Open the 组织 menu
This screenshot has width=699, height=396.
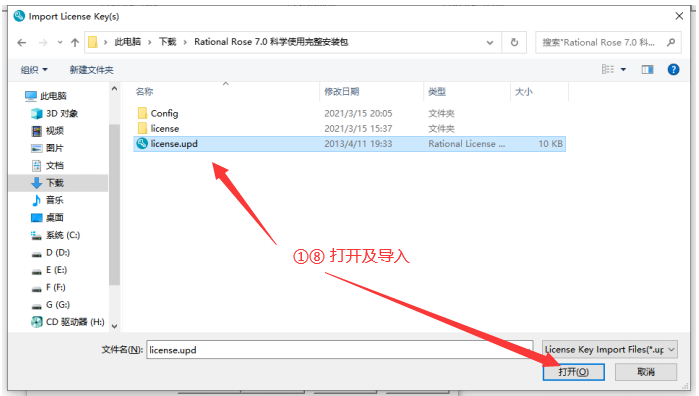tap(34, 70)
